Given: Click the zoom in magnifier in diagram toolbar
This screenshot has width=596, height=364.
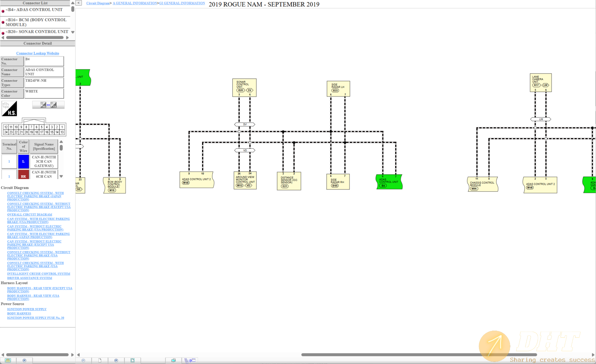Looking at the screenshot, I should 116,360.
